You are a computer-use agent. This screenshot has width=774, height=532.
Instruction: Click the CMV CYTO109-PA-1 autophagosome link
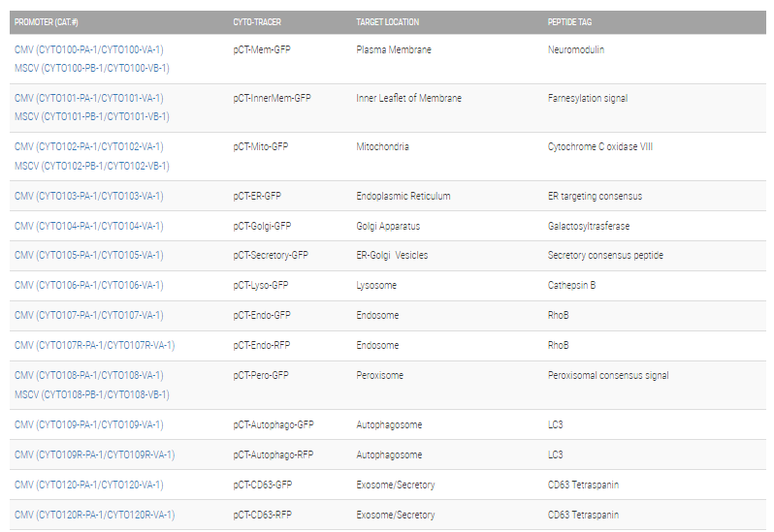(x=89, y=424)
